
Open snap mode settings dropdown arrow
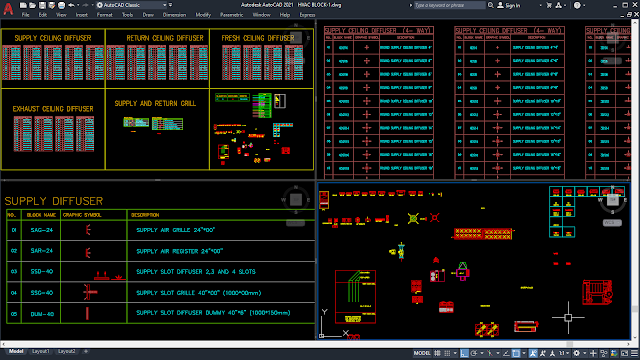pyautogui.click(x=455, y=353)
